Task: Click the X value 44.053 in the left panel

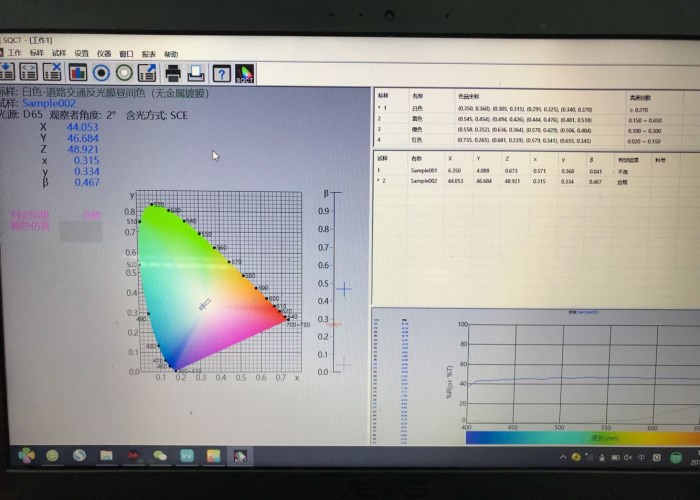Action: coord(83,127)
